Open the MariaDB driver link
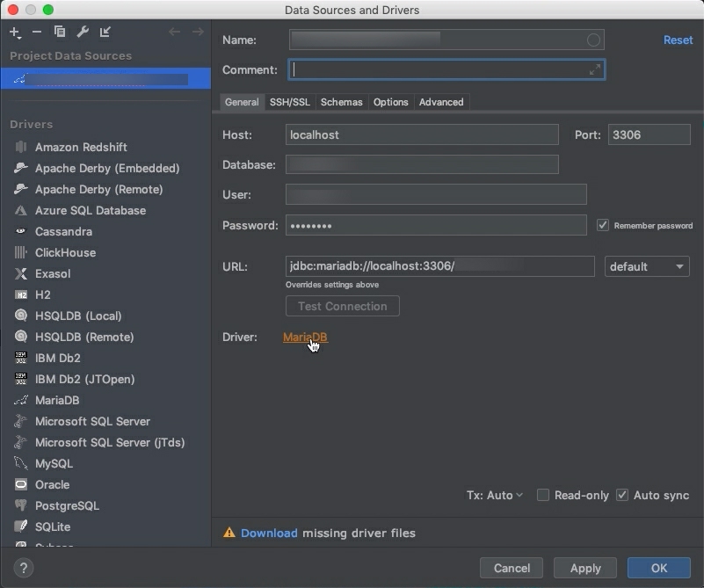 pyautogui.click(x=305, y=338)
